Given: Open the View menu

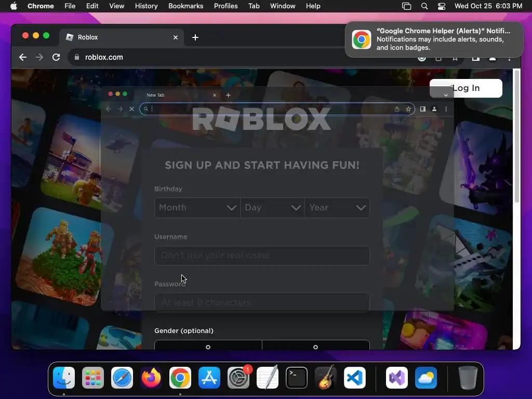Looking at the screenshot, I should coord(116,6).
